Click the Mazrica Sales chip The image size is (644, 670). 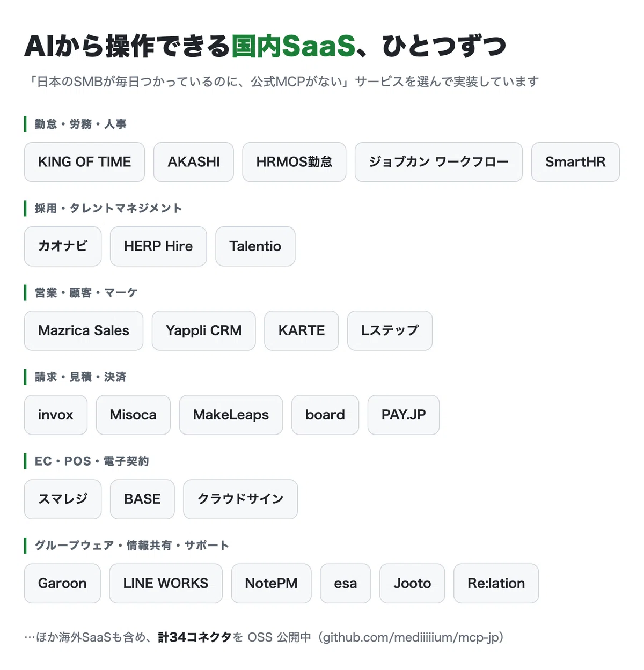(84, 330)
